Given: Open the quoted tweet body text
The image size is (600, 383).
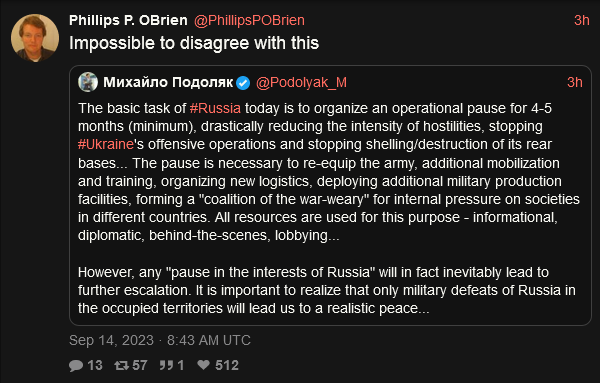Looking at the screenshot, I should pyautogui.click(x=329, y=208).
